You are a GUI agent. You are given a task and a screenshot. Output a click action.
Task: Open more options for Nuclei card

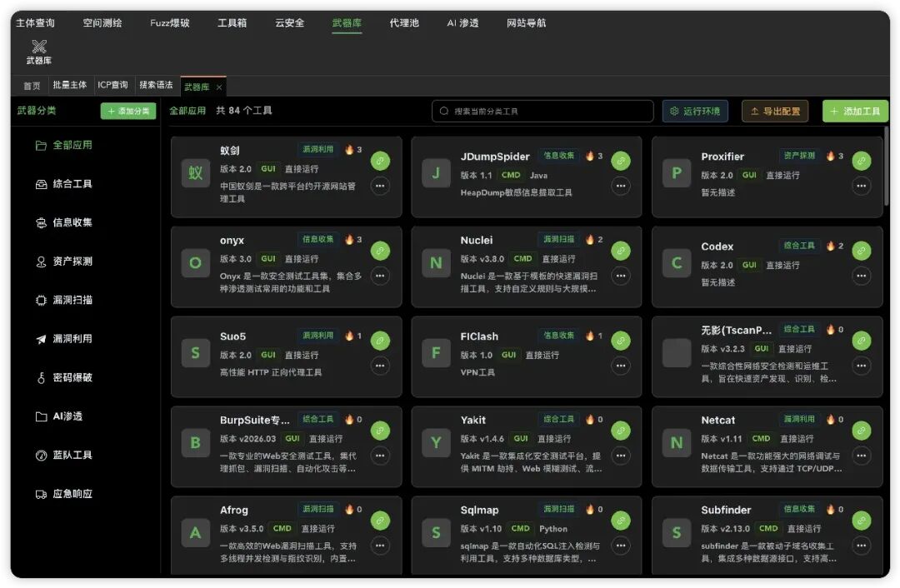pos(621,276)
